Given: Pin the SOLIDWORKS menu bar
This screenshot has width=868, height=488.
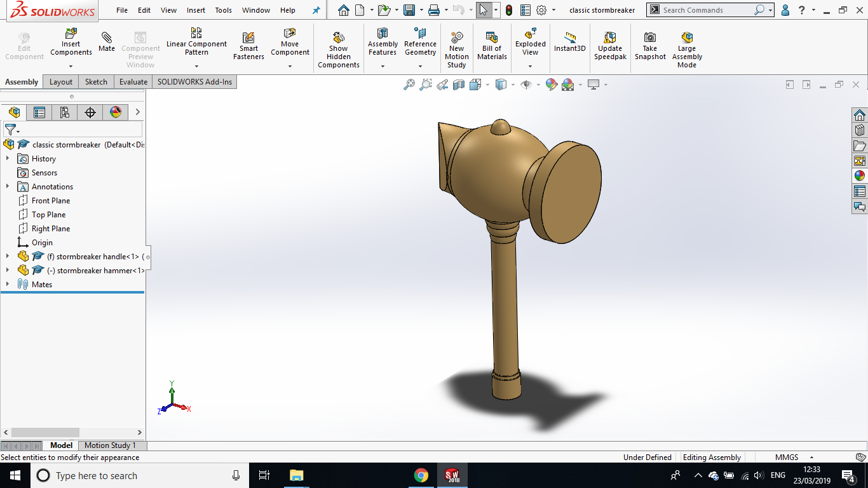Looking at the screenshot, I should (x=316, y=10).
